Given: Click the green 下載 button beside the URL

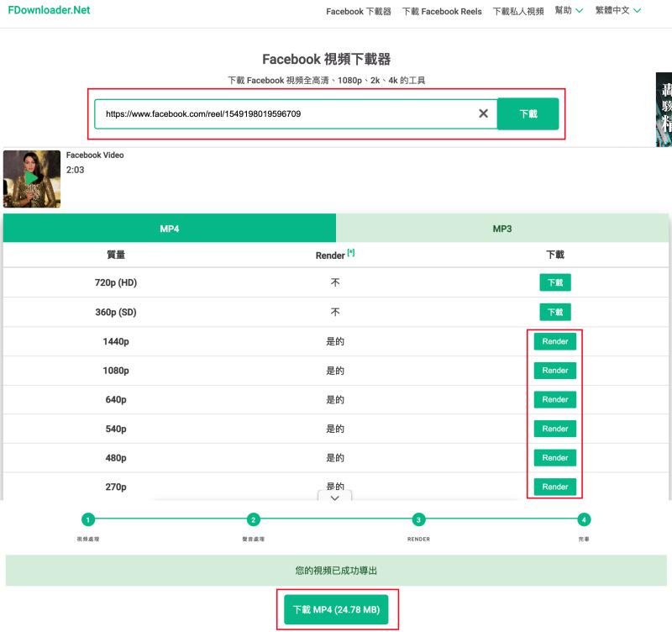Looking at the screenshot, I should click(528, 114).
